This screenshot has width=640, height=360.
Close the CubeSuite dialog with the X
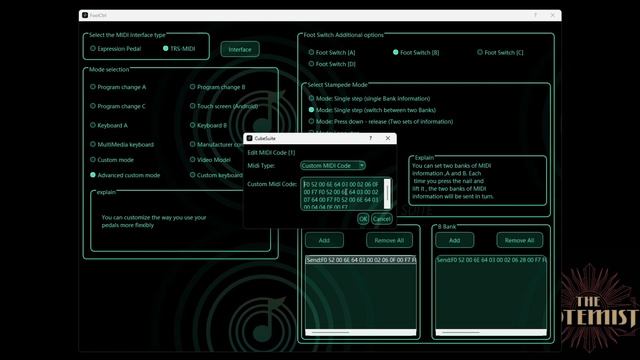tap(388, 138)
